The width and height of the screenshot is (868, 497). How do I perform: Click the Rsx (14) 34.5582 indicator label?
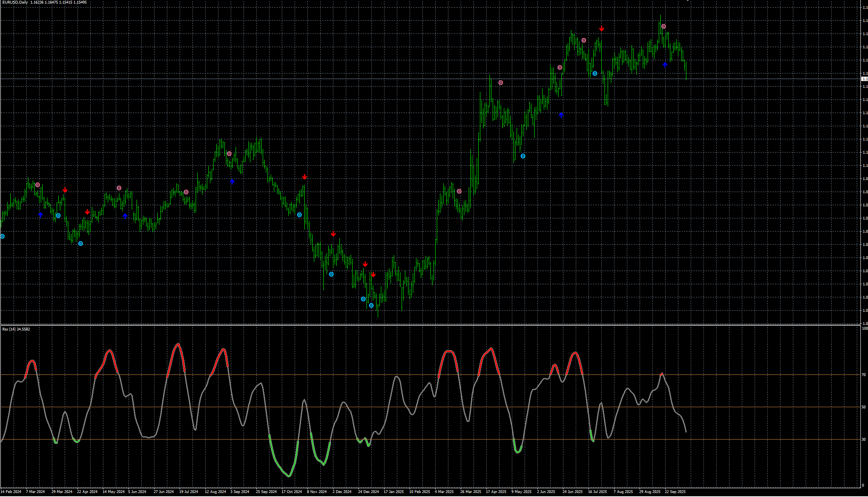(x=16, y=329)
